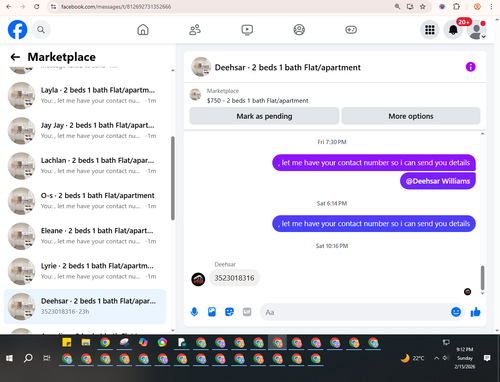
Task: Open the Facebook search icon
Action: pyautogui.click(x=41, y=30)
